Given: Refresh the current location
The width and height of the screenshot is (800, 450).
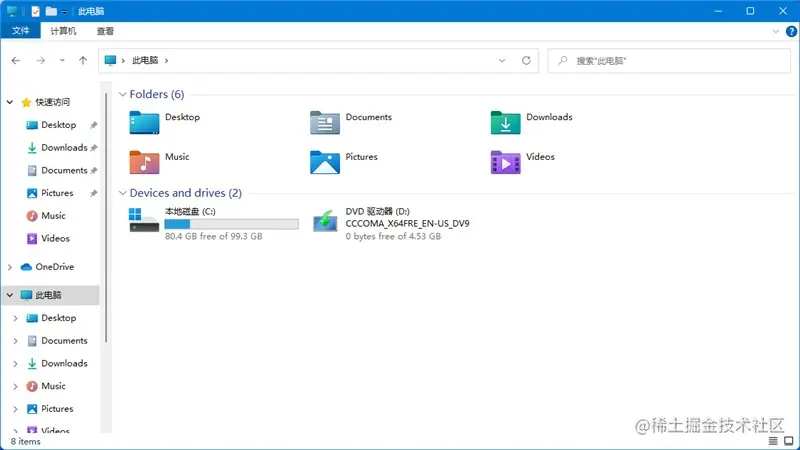Looking at the screenshot, I should [526, 60].
